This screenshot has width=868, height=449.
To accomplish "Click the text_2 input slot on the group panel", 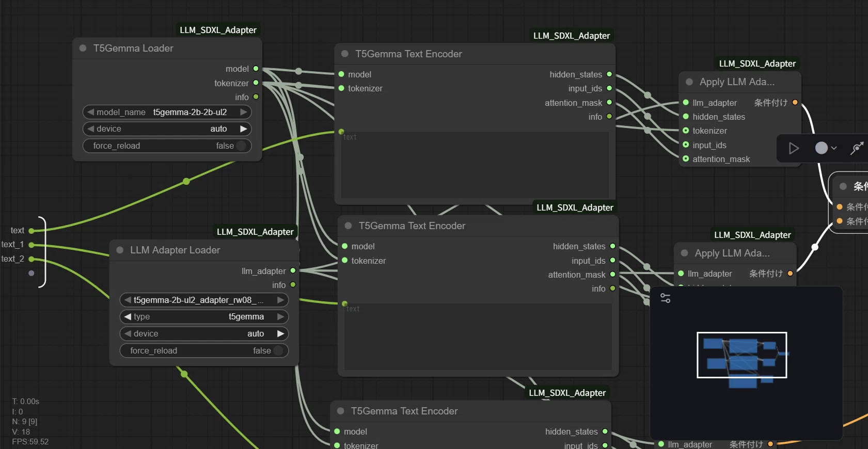I will 31,259.
